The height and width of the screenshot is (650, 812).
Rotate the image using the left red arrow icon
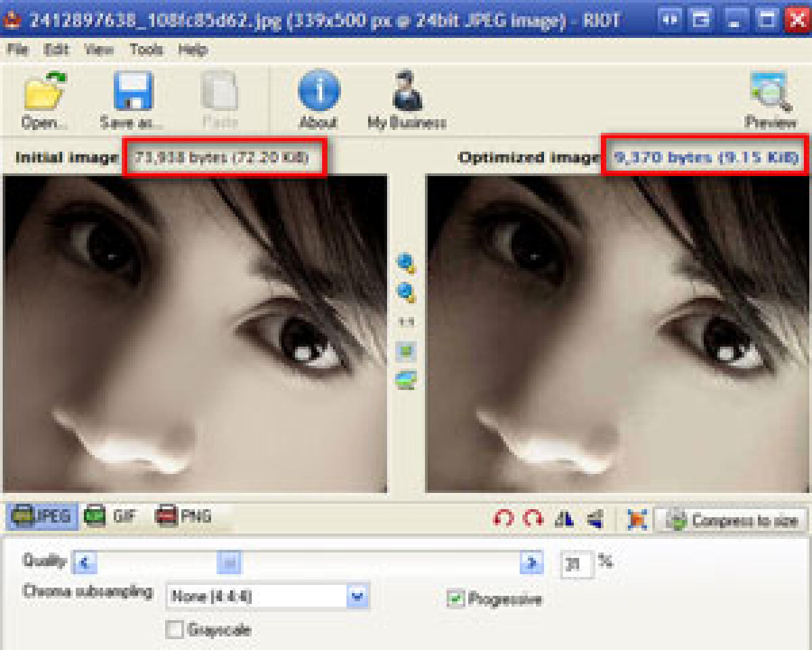point(503,519)
